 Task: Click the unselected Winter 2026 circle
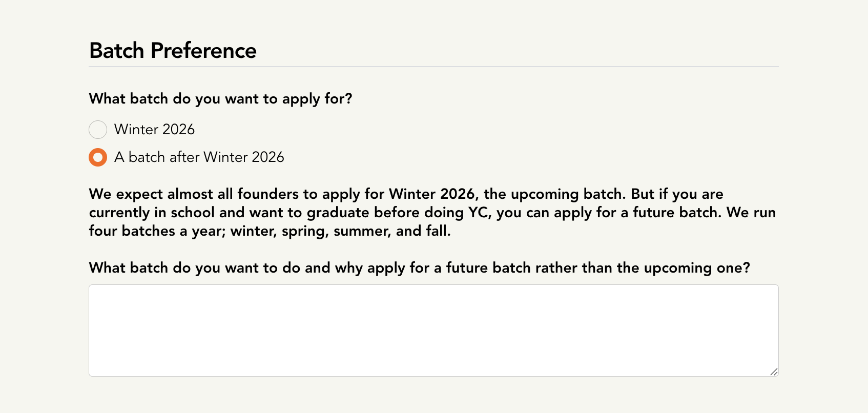pyautogui.click(x=97, y=130)
